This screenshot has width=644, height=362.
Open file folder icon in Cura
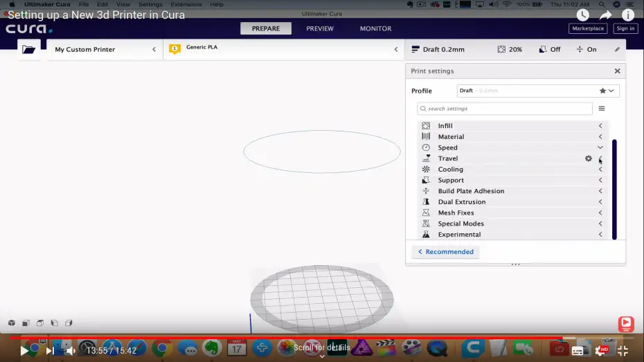tap(29, 50)
